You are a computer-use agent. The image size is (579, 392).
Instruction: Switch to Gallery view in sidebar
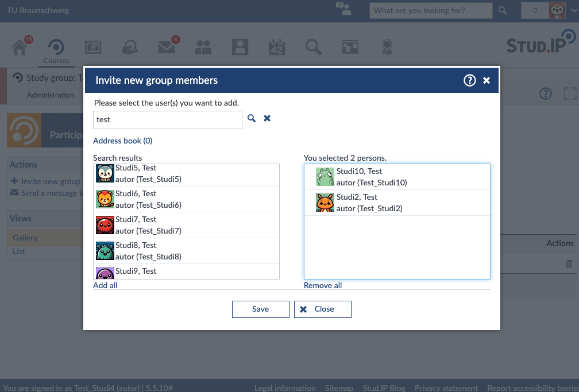[45, 238]
